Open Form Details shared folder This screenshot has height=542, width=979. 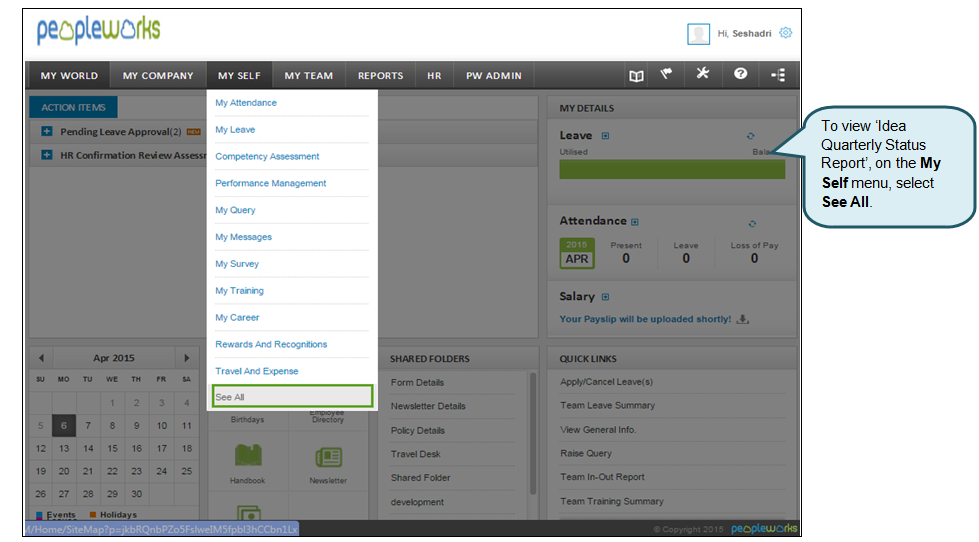[x=417, y=382]
